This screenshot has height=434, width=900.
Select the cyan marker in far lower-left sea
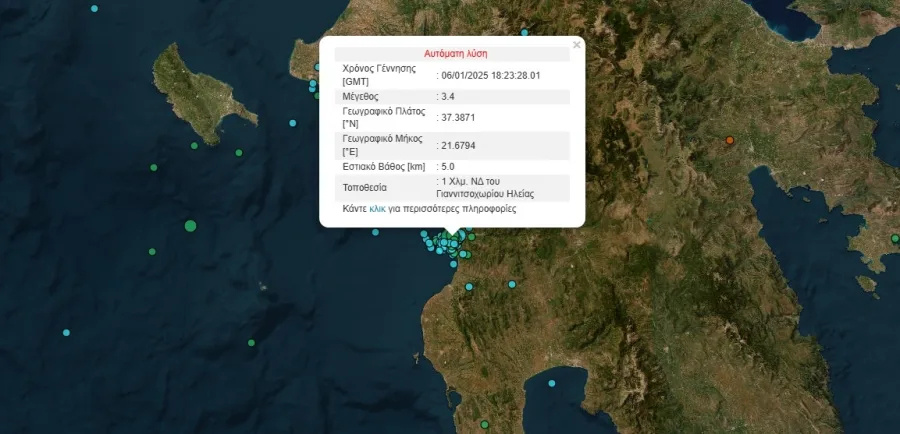click(66, 332)
